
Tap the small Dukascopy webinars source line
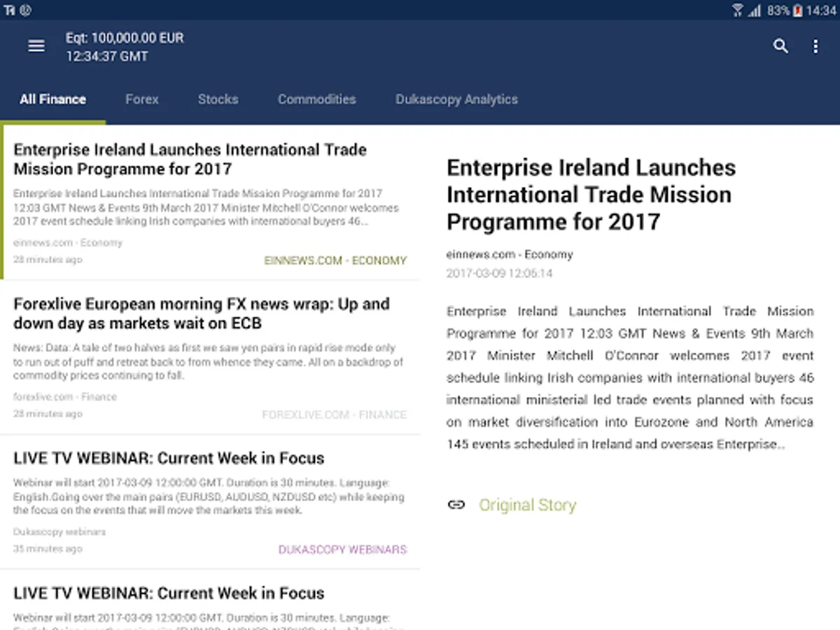click(x=59, y=532)
